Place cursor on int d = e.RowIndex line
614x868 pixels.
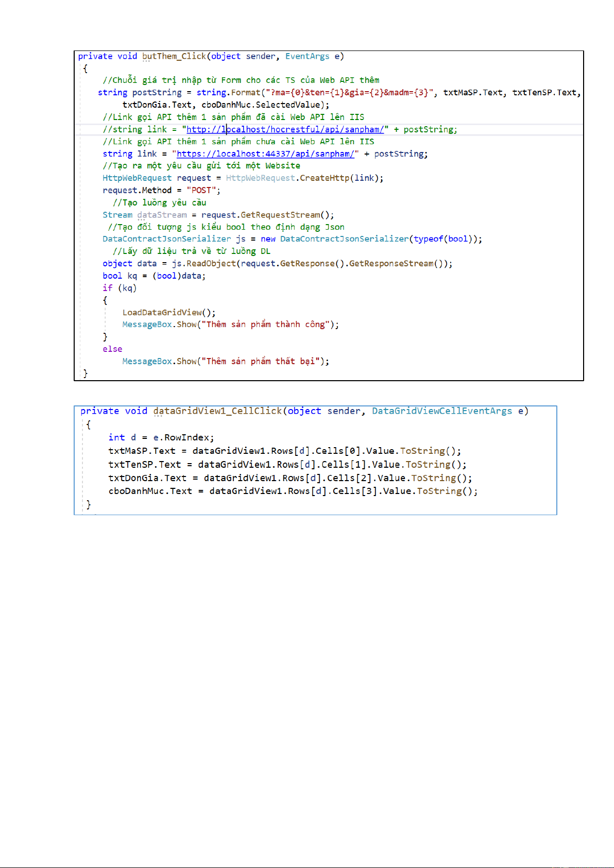(161, 437)
